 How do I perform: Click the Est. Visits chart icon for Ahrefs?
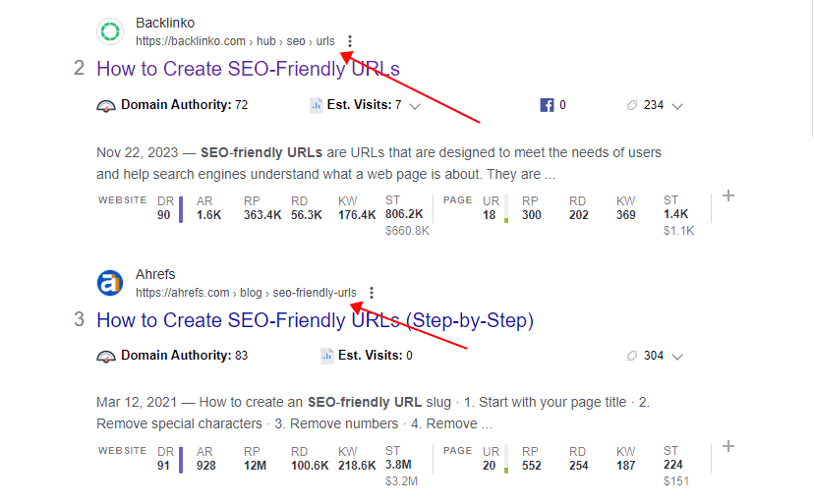[x=327, y=356]
